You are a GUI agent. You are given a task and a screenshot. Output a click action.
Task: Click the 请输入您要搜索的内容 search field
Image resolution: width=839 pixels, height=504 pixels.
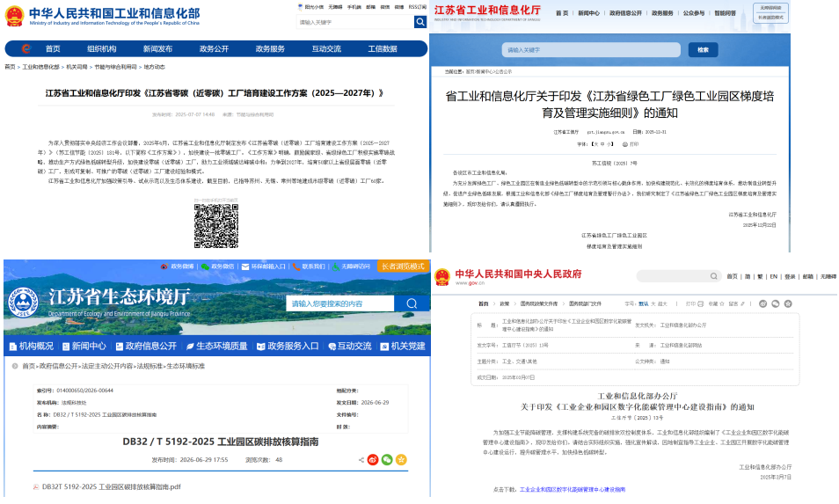point(339,303)
